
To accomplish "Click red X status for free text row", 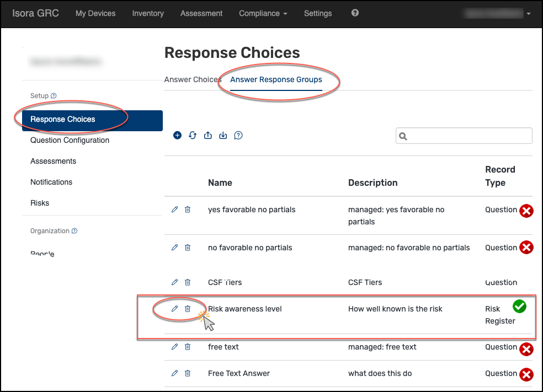I will (x=526, y=349).
